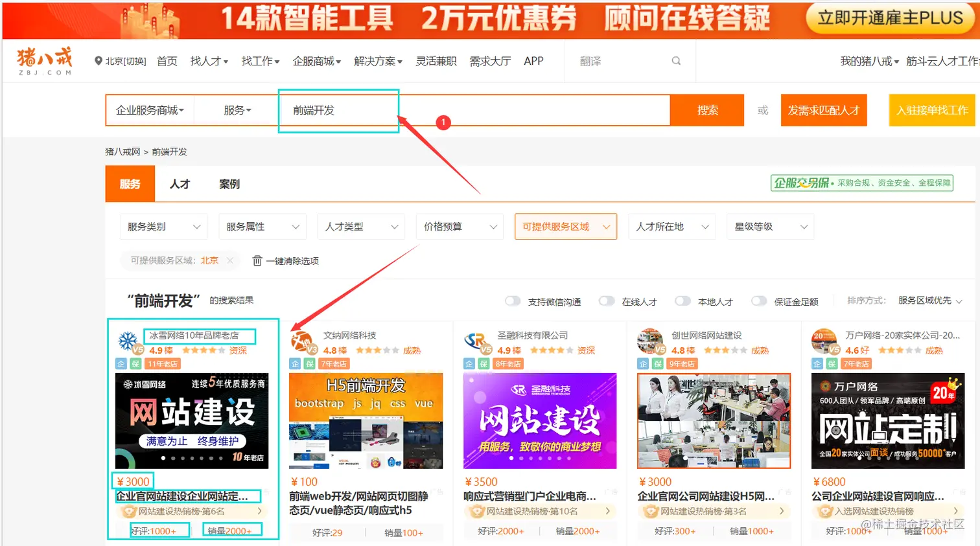This screenshot has width=980, height=546.
Task: Click the 猪八戒 ZBJ.COM site logo
Action: pyautogui.click(x=44, y=61)
